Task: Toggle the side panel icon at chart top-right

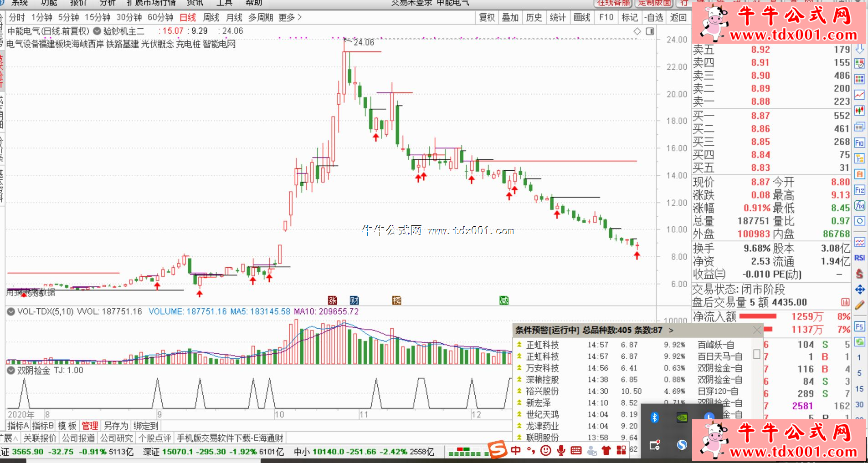Action: (650, 31)
